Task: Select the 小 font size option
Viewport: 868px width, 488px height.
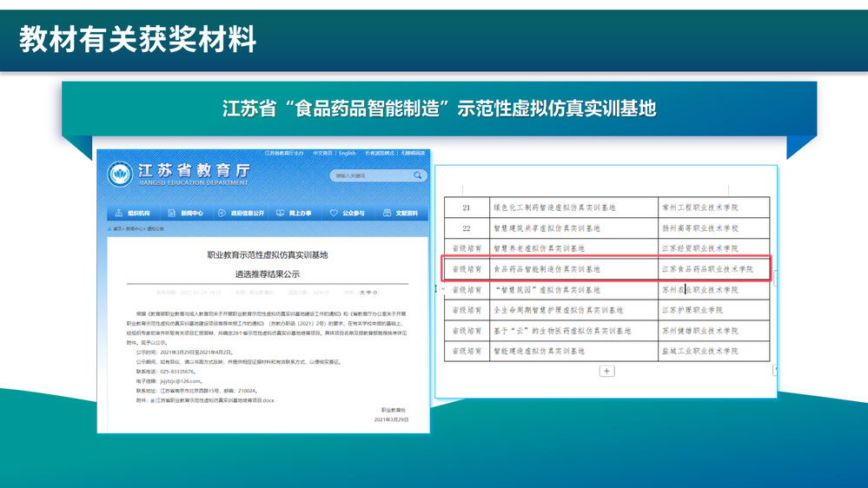Action: point(375,293)
